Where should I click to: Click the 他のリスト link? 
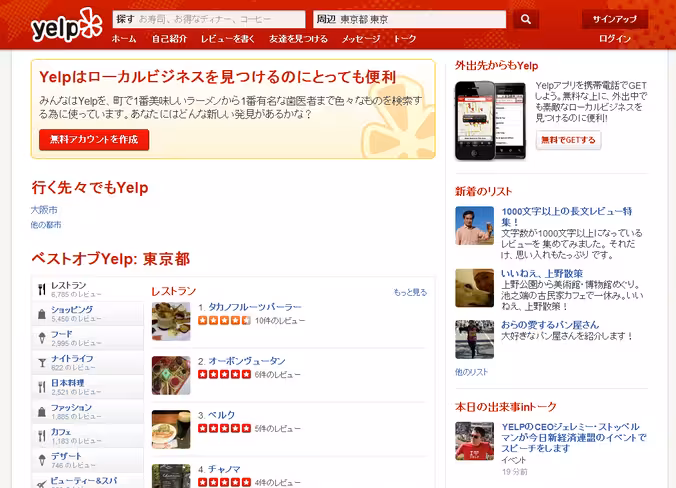pos(472,372)
